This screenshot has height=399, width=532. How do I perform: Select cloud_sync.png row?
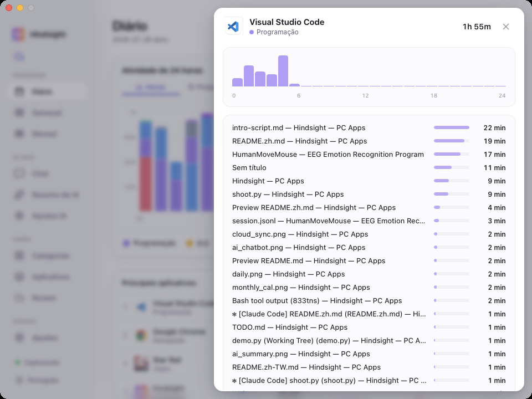point(369,234)
